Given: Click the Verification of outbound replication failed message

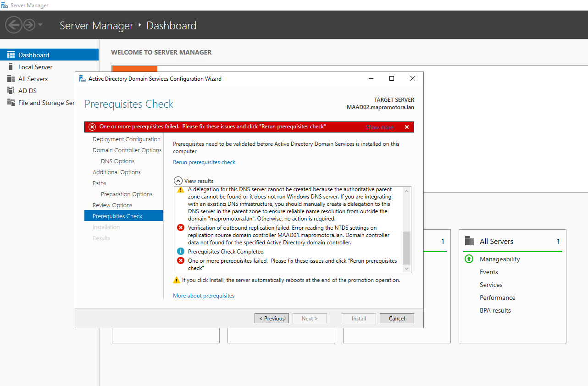Looking at the screenshot, I should [x=289, y=235].
